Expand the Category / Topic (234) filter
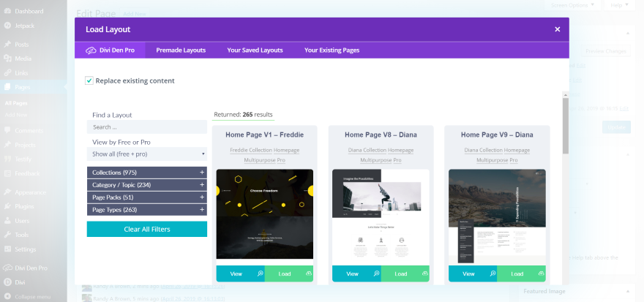 147,185
